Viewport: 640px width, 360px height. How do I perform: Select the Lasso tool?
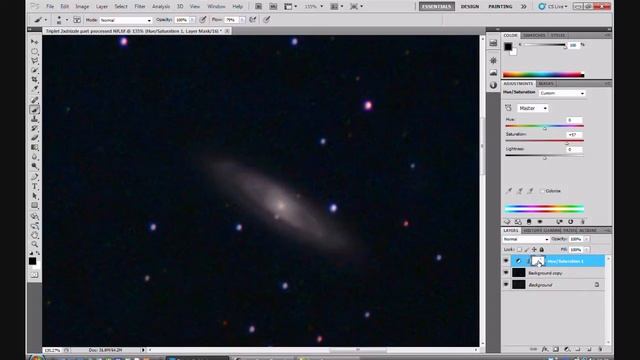click(35, 61)
